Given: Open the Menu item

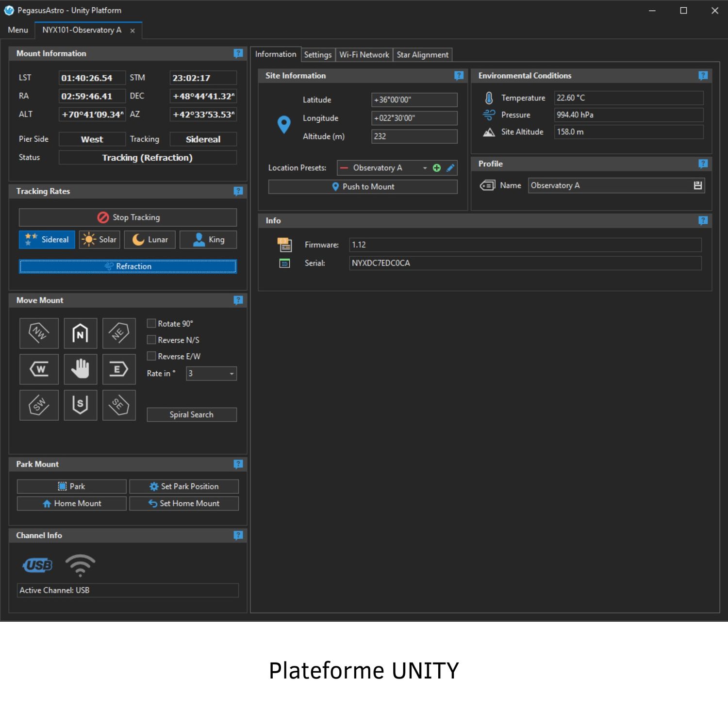Looking at the screenshot, I should coord(18,30).
